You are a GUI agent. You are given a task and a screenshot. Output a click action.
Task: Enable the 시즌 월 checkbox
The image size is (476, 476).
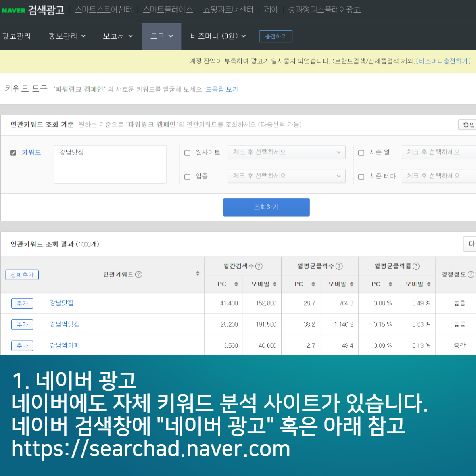tap(361, 153)
